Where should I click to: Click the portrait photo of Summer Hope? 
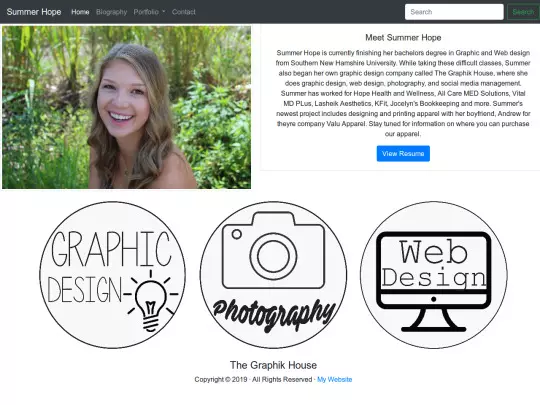(x=126, y=107)
